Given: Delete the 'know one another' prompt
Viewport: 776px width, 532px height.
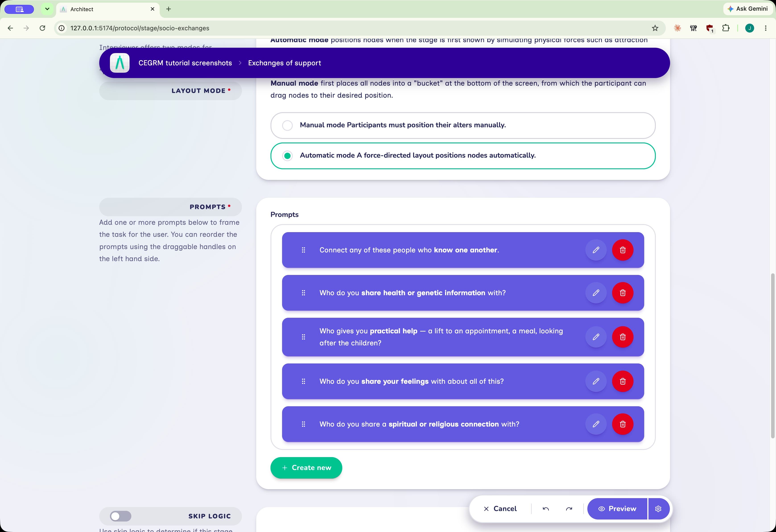Looking at the screenshot, I should click(x=622, y=250).
